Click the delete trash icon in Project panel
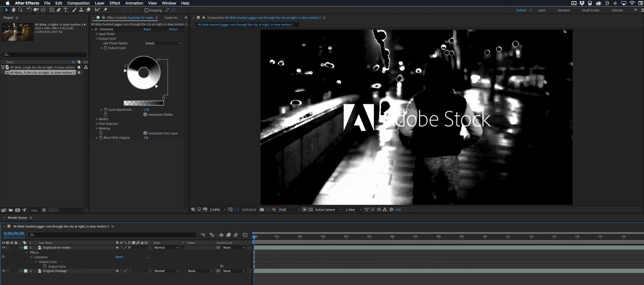Screen dimensions: 644x285 click(x=44, y=210)
